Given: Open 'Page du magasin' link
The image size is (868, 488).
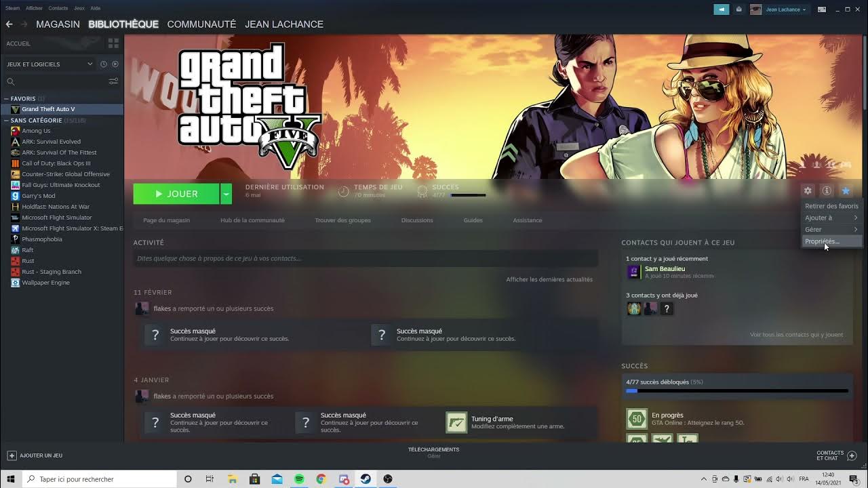Looking at the screenshot, I should coord(166,220).
